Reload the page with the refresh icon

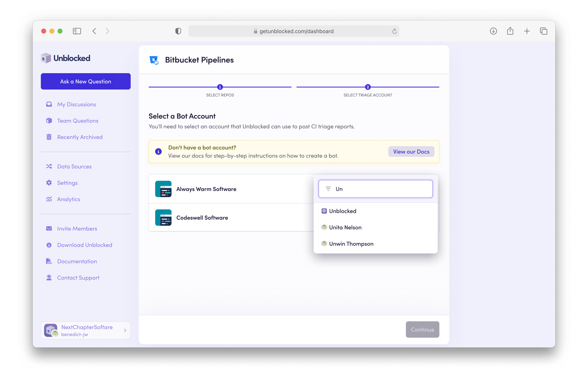(394, 31)
